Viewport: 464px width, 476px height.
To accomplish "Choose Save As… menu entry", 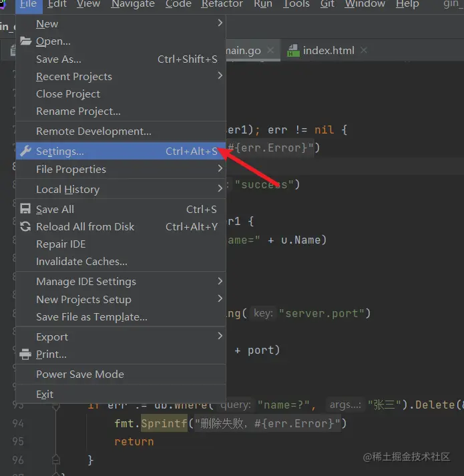I will point(121,59).
